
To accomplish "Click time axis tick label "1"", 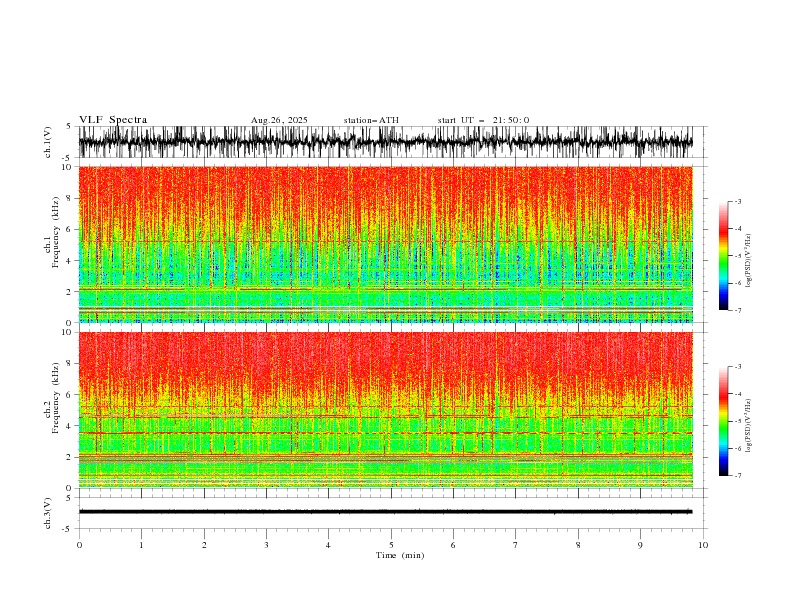I will click(141, 545).
